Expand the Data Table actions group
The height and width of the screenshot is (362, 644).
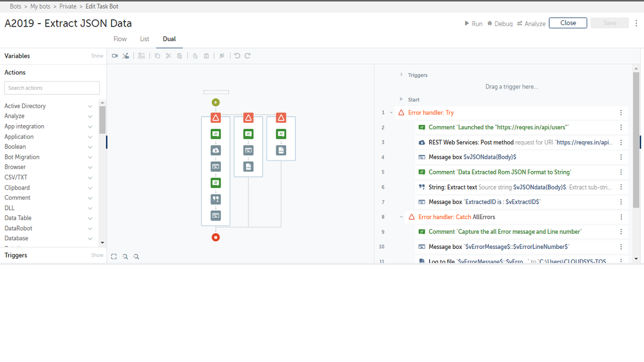[90, 218]
